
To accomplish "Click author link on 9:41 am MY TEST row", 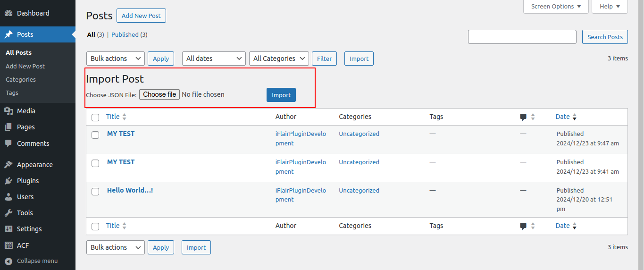I will [301, 167].
